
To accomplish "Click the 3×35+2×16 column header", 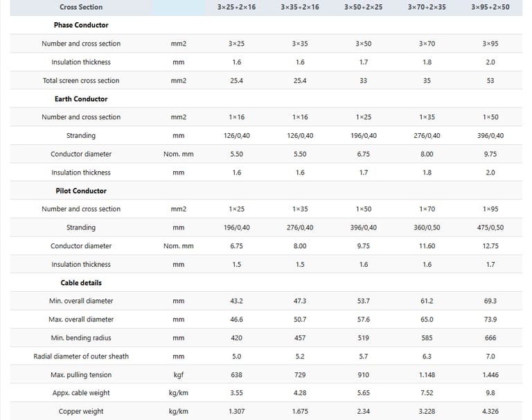I will coord(300,7).
